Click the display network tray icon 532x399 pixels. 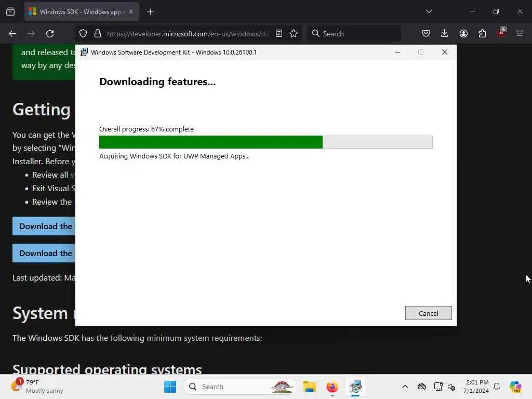click(438, 387)
